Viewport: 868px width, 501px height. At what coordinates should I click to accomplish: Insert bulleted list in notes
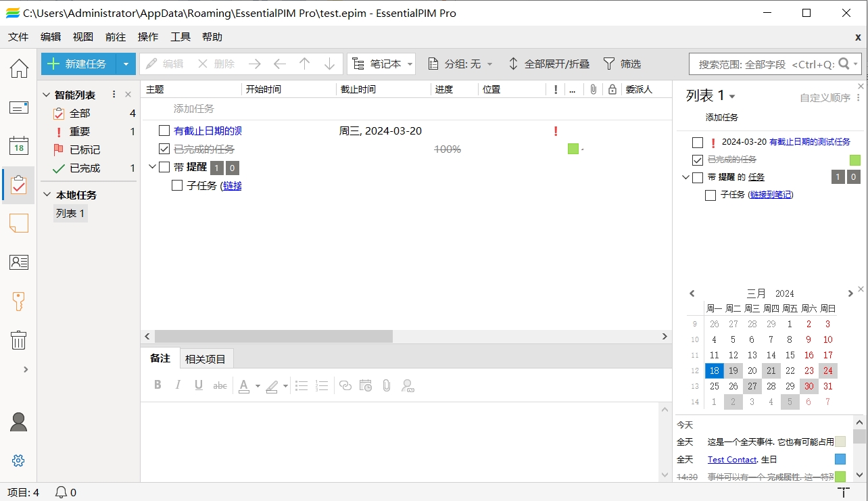click(302, 385)
